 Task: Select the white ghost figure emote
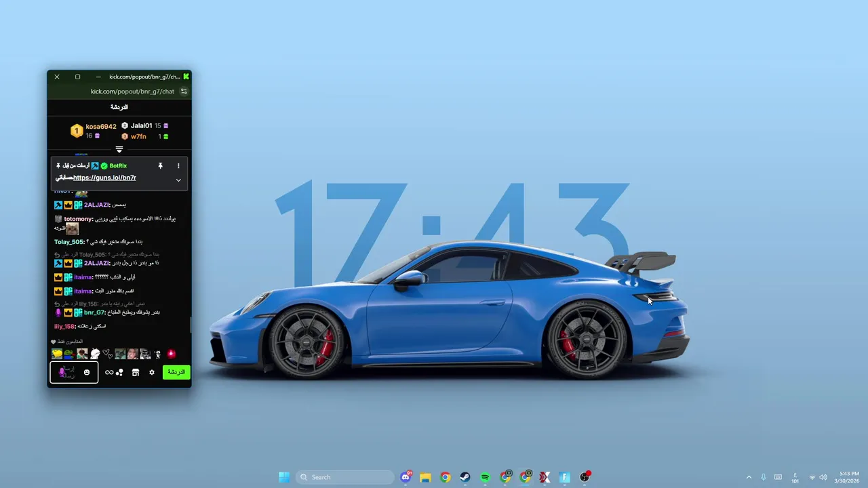[x=95, y=354]
